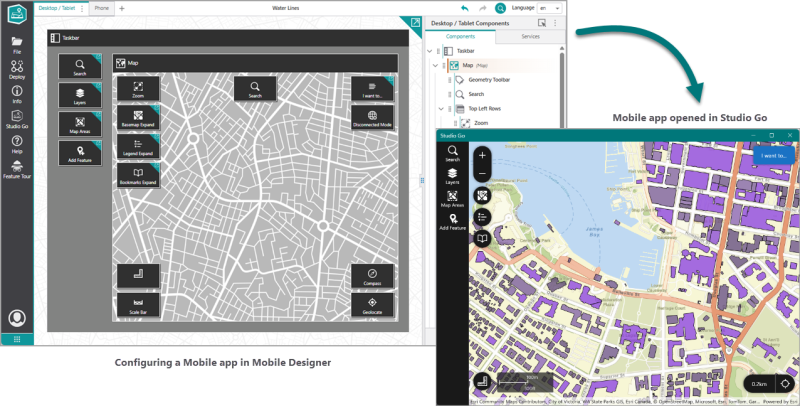Select the Add Feature component in the design canvas

pyautogui.click(x=80, y=153)
